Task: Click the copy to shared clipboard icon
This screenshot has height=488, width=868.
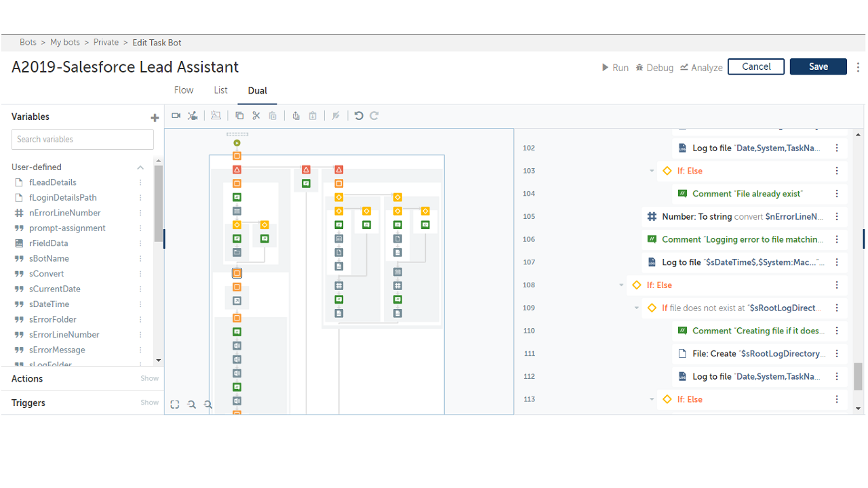Action: (x=296, y=116)
